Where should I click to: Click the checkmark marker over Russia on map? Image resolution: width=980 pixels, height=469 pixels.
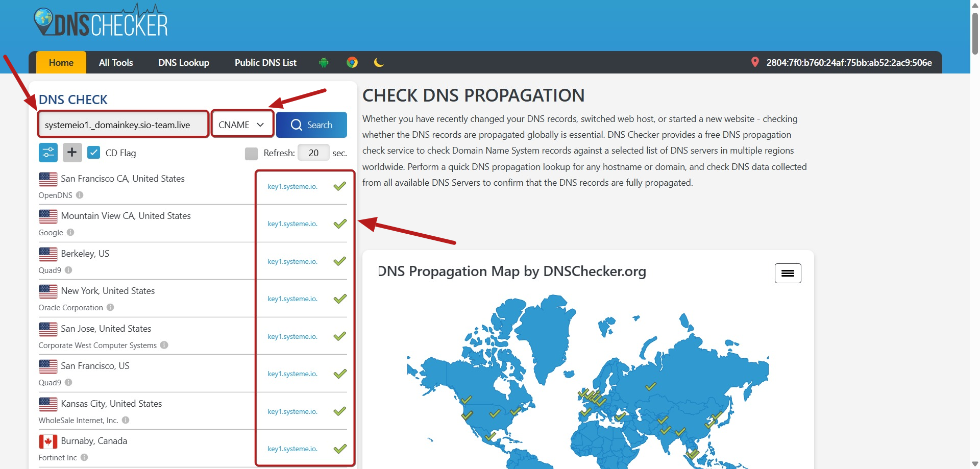coord(651,386)
